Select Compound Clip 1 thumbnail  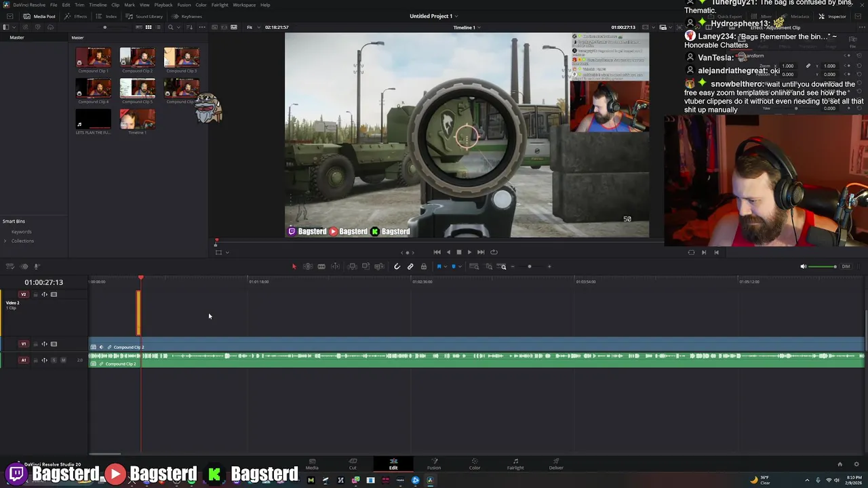pos(94,57)
